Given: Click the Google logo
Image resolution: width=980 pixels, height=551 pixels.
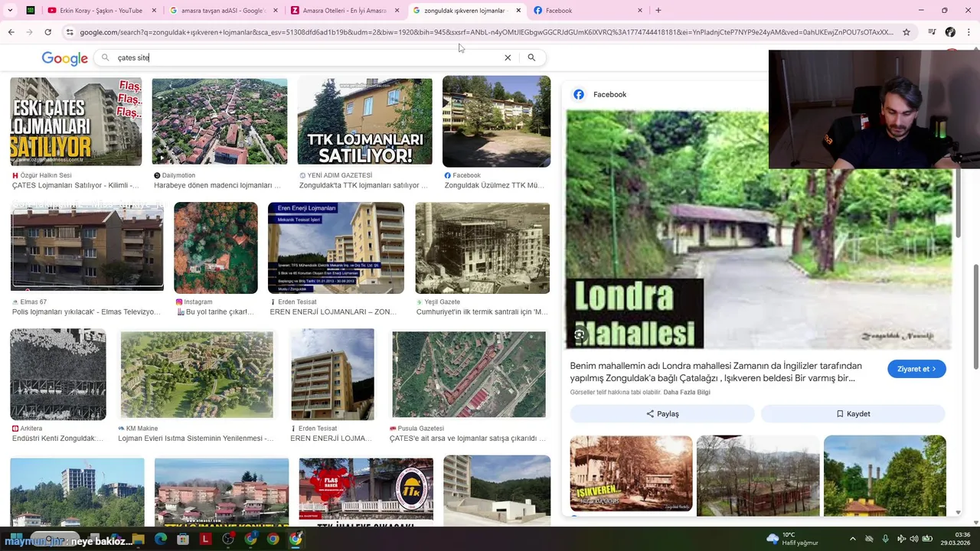Looking at the screenshot, I should [65, 58].
